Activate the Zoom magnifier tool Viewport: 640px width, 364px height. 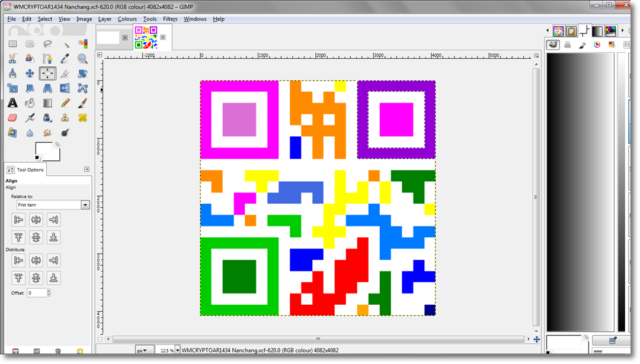point(82,59)
